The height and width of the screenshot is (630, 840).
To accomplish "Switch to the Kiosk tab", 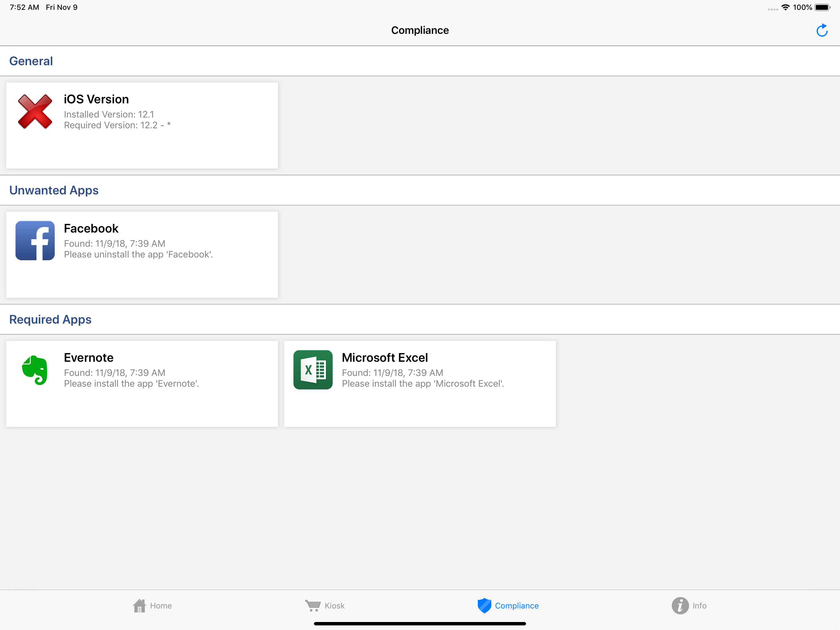I will (325, 605).
